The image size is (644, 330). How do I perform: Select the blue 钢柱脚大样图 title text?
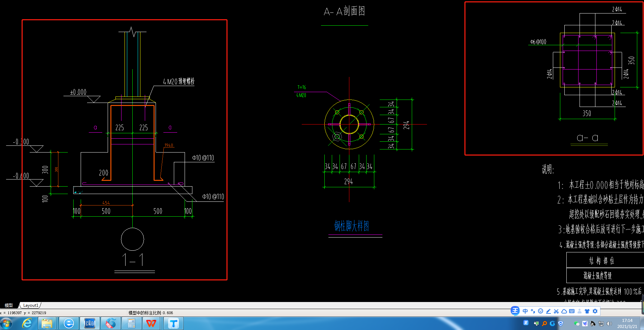351,226
